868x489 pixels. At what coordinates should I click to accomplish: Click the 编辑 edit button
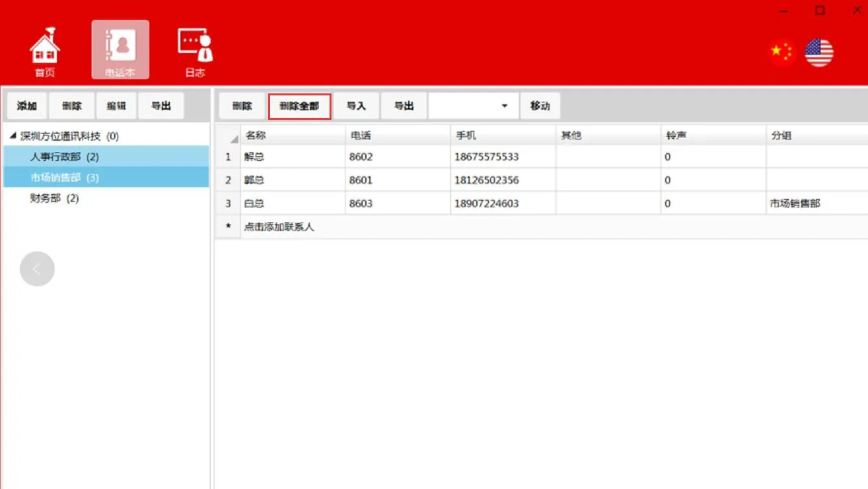116,105
